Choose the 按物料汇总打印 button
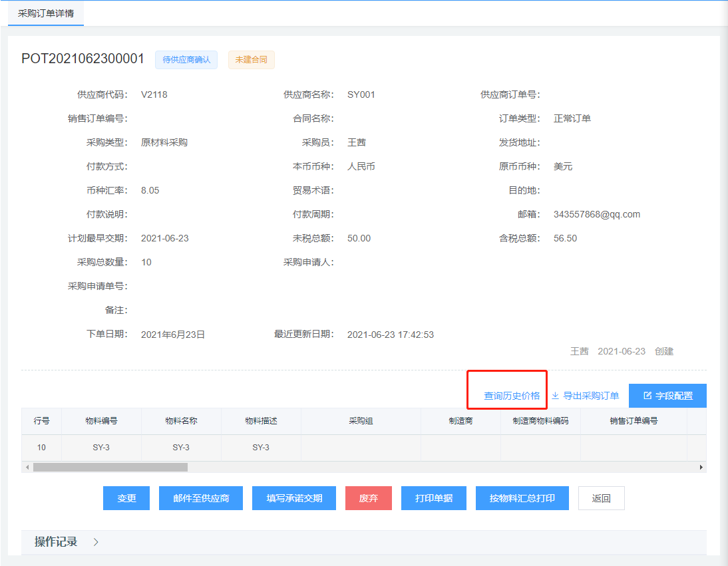728x566 pixels. click(x=522, y=498)
